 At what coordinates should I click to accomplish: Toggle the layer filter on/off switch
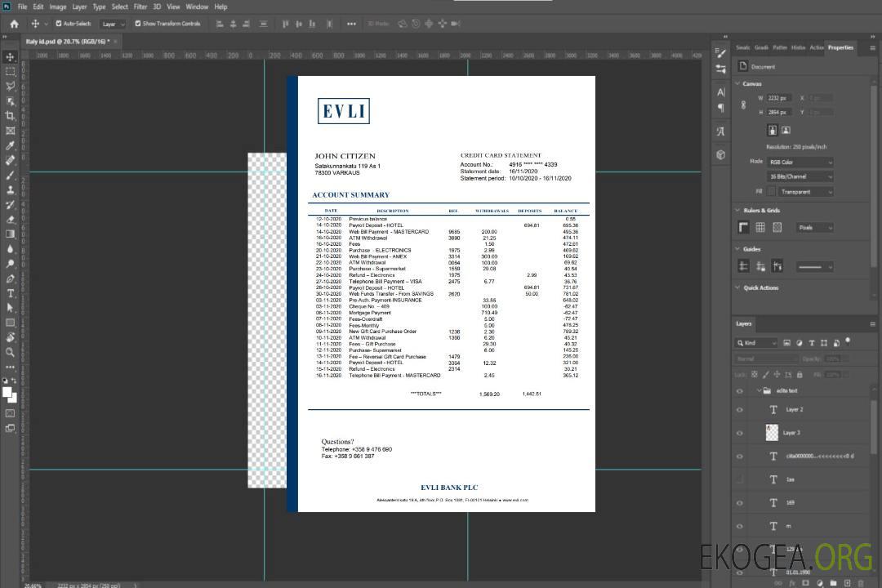tap(848, 341)
